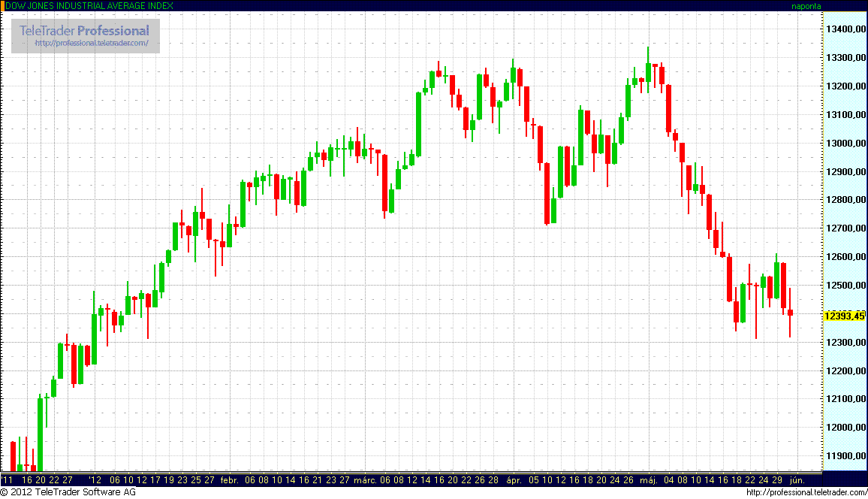The image size is (868, 499).
Task: Open the professional.teletrader.com link in the footer
Action: [x=806, y=492]
